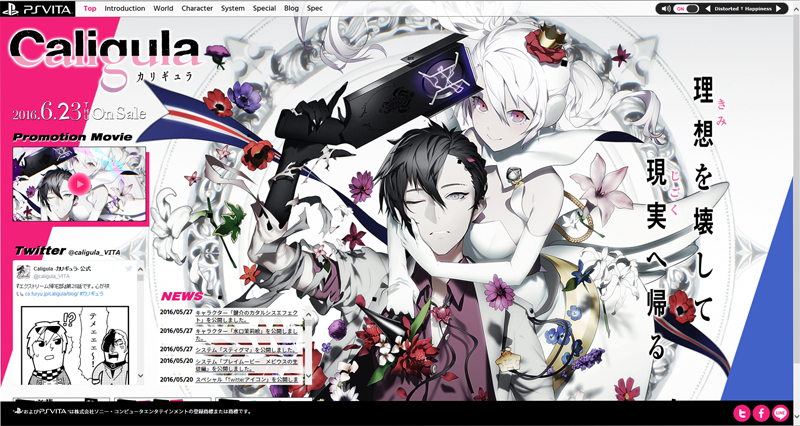
Task: Click Twitter feed scroll-down arrow
Action: [140, 376]
